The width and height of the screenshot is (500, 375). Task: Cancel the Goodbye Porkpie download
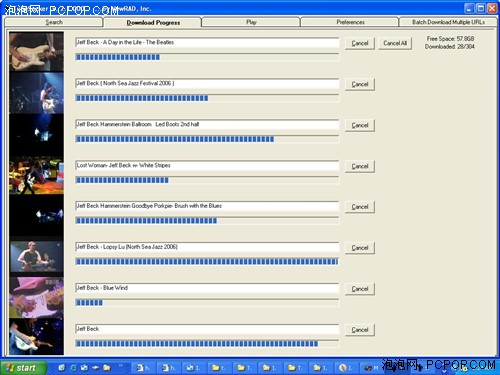[360, 207]
